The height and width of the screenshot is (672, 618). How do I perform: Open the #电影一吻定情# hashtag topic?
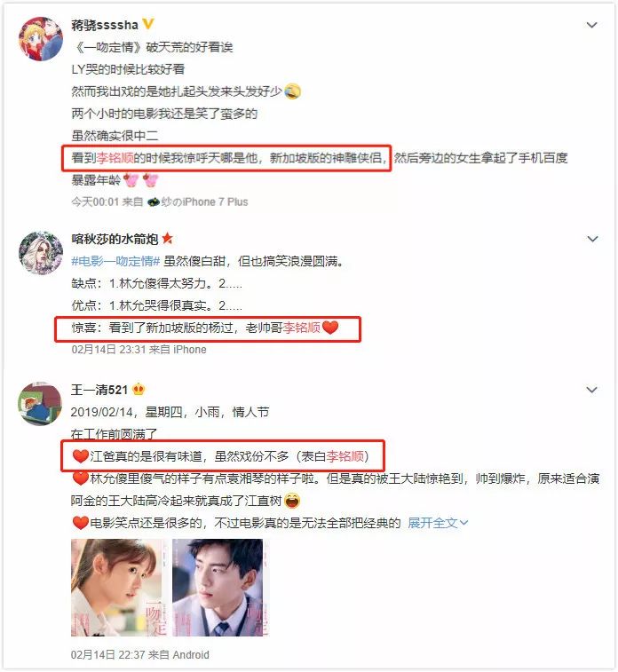115,261
